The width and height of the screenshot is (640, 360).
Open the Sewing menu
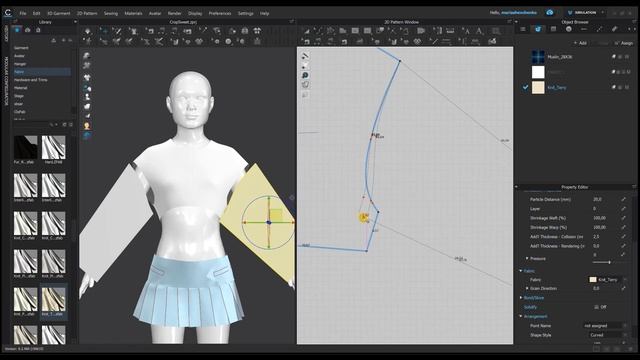111,13
